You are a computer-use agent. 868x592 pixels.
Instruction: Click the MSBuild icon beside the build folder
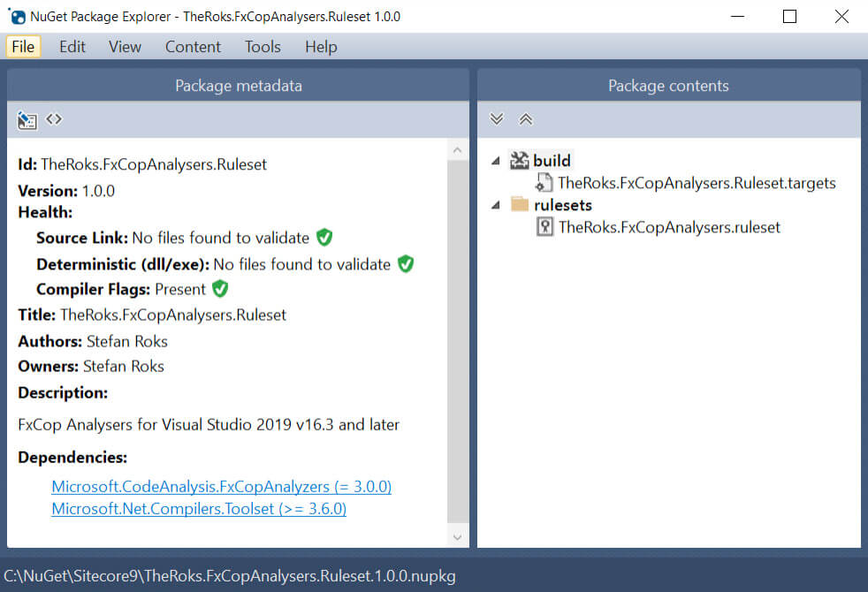pyautogui.click(x=518, y=161)
